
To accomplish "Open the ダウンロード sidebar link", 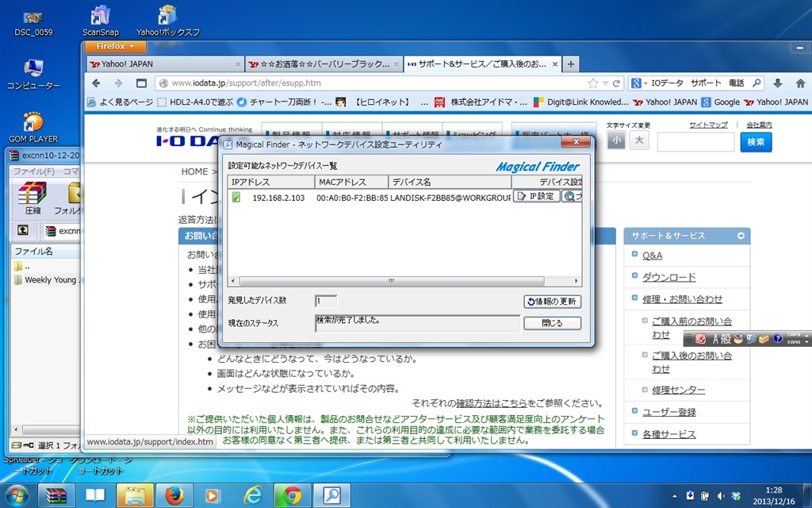I will pos(669,277).
